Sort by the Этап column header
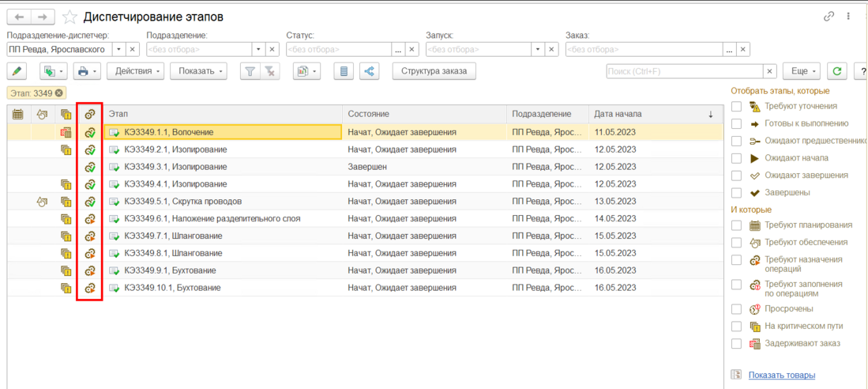This screenshot has width=868, height=389. [x=223, y=114]
